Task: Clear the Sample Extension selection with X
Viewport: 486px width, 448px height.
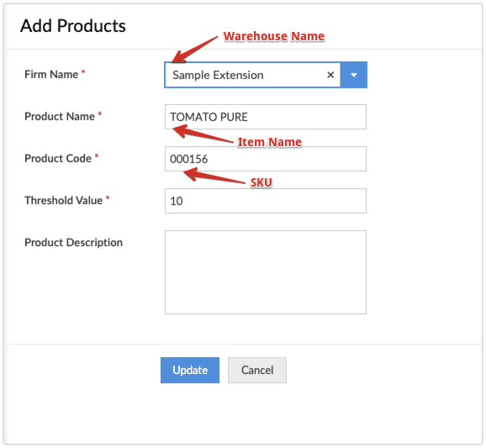Action: tap(330, 75)
